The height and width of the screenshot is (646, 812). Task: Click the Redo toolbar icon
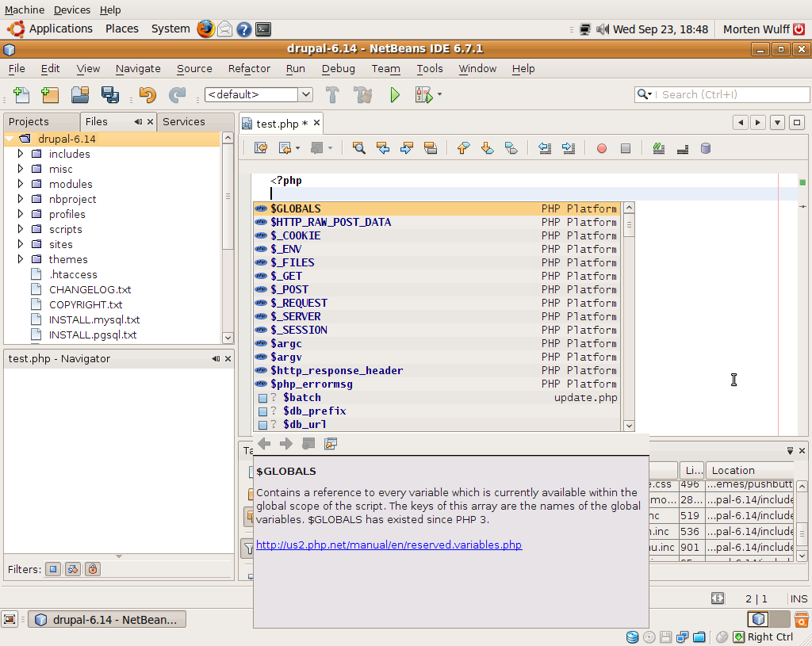(177, 95)
